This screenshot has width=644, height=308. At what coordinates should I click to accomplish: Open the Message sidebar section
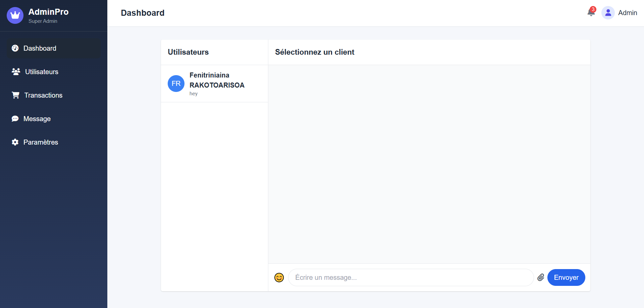37,119
